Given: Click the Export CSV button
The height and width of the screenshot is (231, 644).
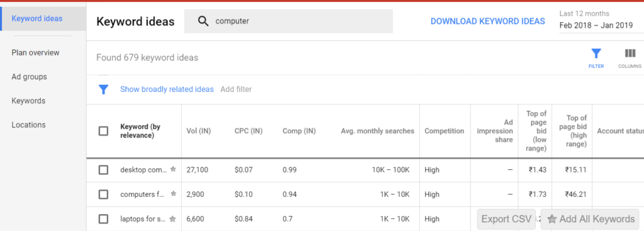Looking at the screenshot, I should point(506,219).
